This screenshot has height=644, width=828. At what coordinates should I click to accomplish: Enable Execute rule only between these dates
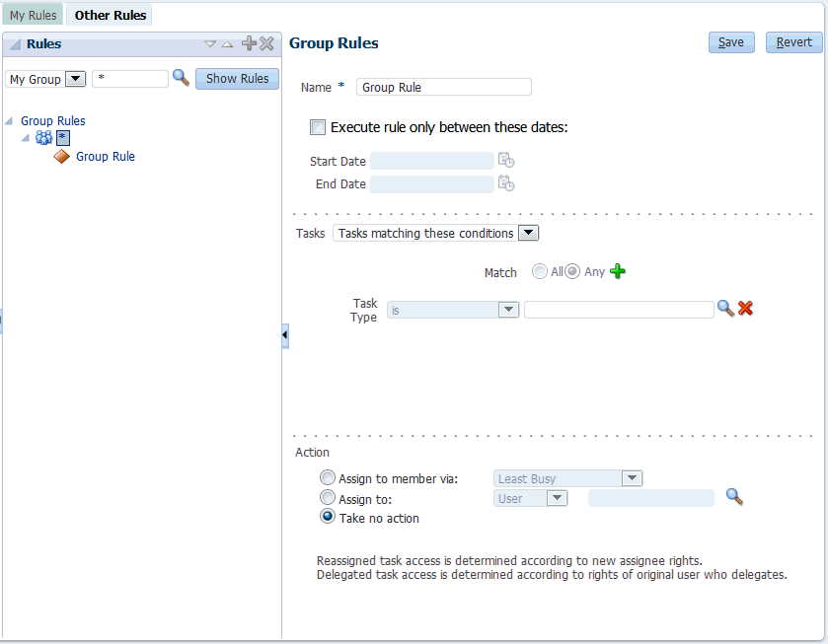[x=318, y=127]
